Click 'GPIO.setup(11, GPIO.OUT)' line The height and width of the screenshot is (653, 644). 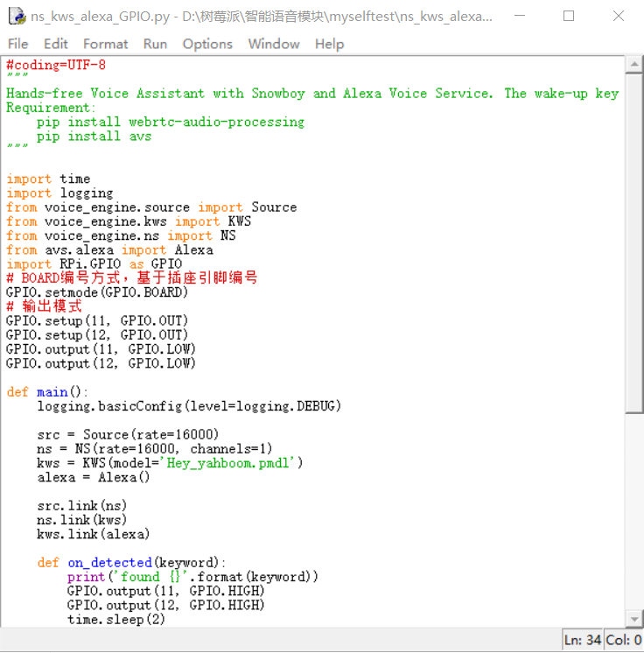click(97, 320)
